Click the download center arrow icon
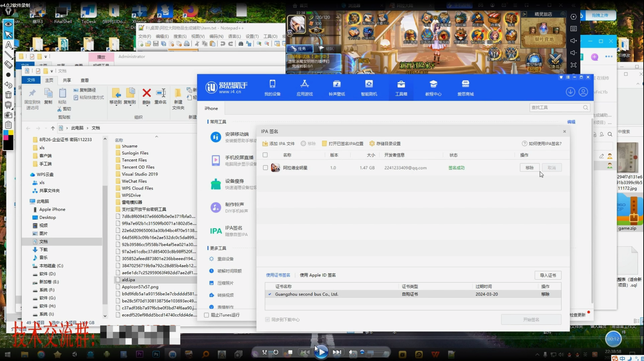This screenshot has height=361, width=644. pos(570,92)
